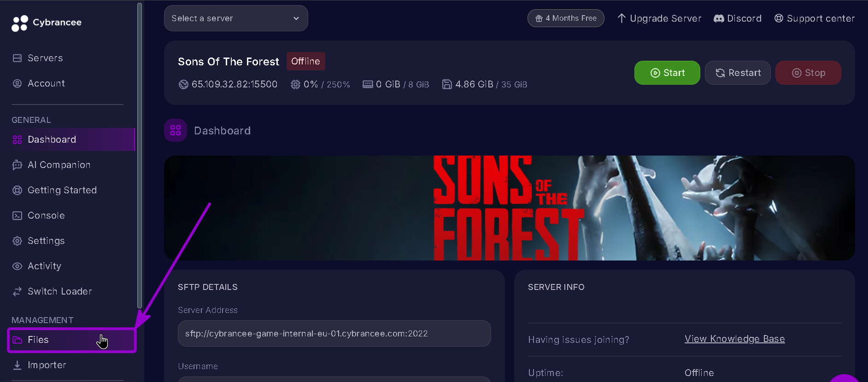Open the Discord link text
The height and width of the screenshot is (382, 868).
tap(745, 18)
